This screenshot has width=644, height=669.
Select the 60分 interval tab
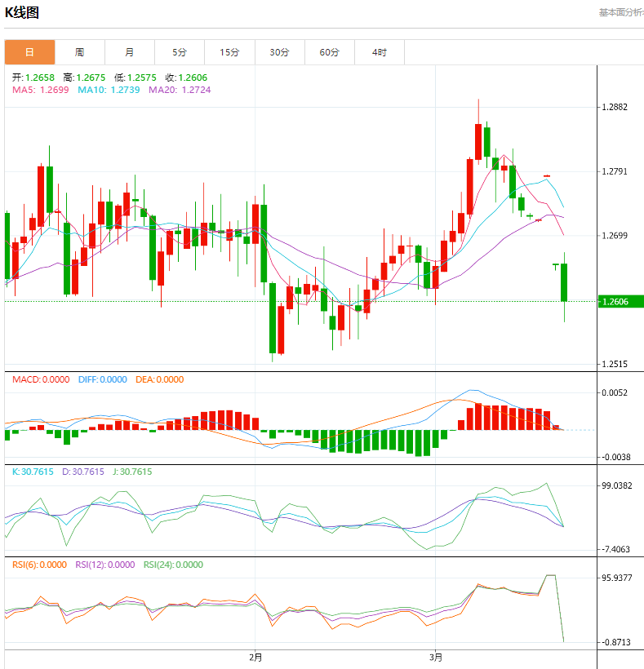(x=329, y=52)
